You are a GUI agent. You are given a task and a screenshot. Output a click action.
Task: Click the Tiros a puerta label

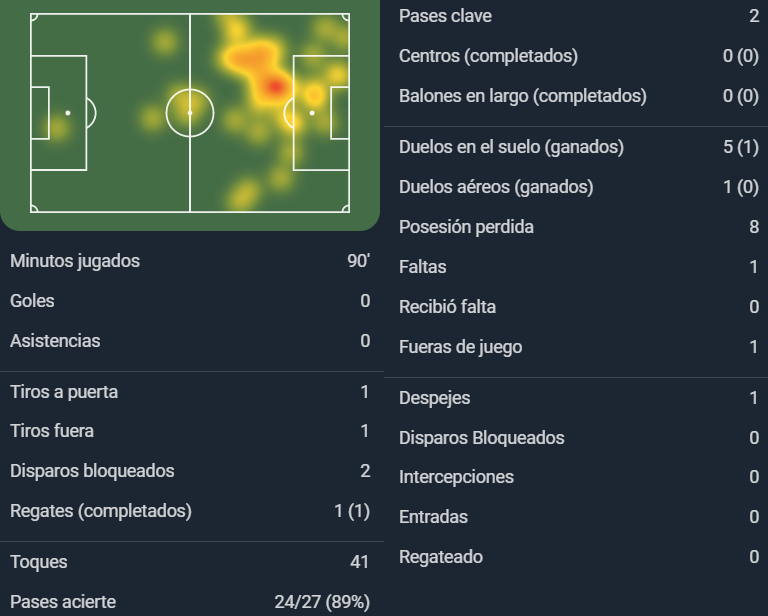pos(64,392)
